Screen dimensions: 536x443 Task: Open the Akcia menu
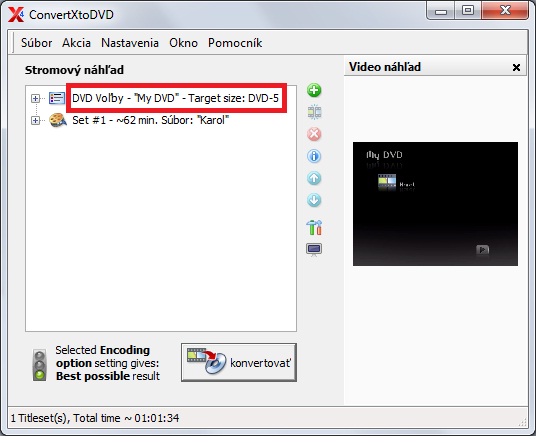point(76,43)
